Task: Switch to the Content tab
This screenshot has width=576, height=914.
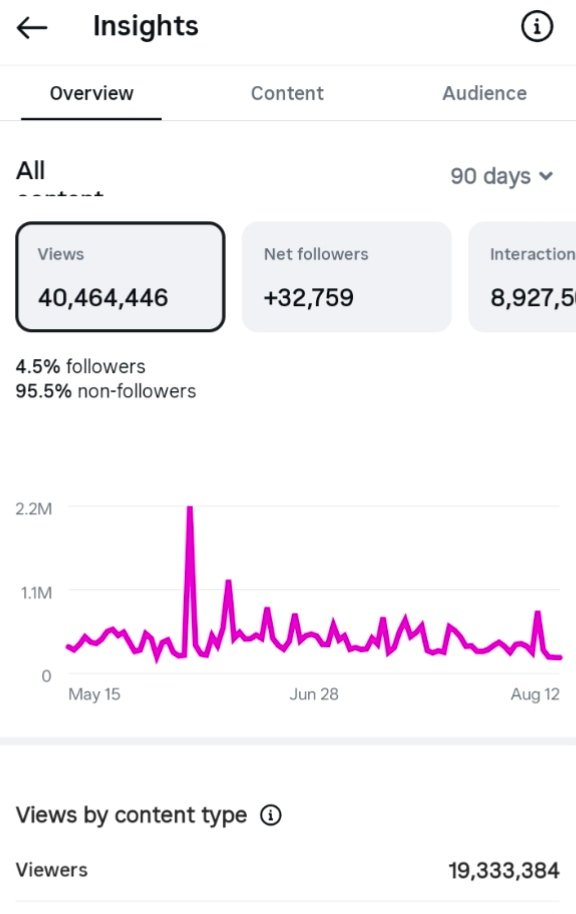Action: tap(287, 93)
